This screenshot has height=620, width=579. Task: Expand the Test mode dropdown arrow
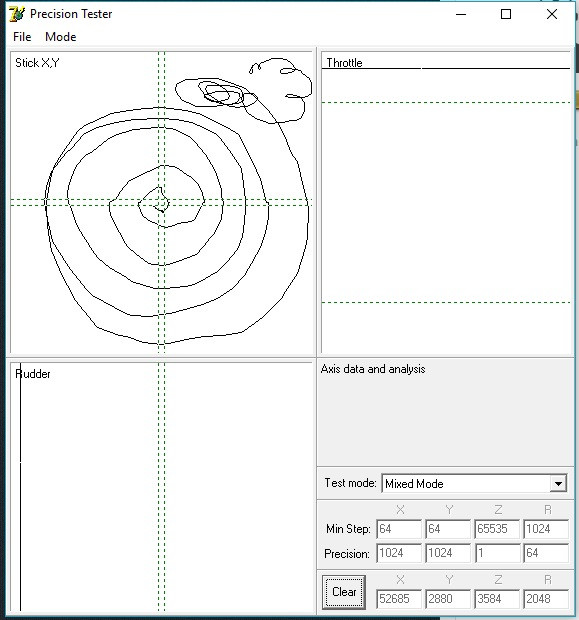click(x=558, y=484)
